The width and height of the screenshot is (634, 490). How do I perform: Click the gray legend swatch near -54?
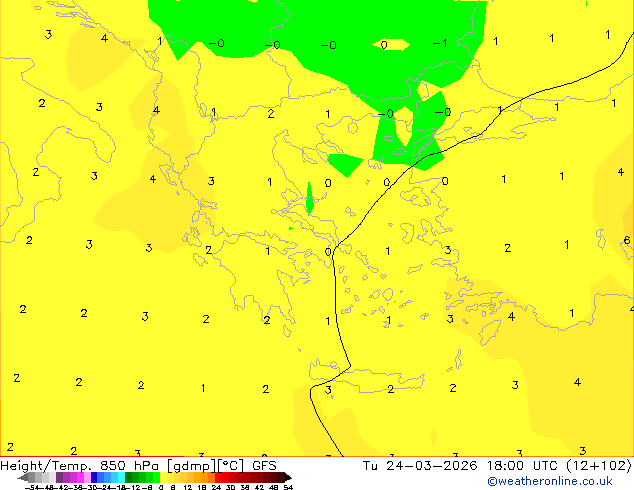(x=32, y=477)
